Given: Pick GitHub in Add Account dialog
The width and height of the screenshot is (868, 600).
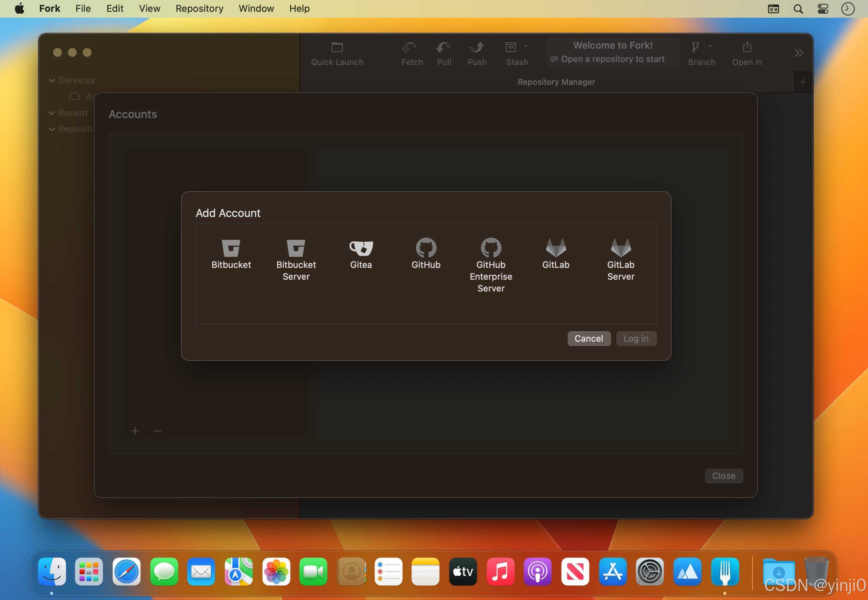Looking at the screenshot, I should point(426,254).
